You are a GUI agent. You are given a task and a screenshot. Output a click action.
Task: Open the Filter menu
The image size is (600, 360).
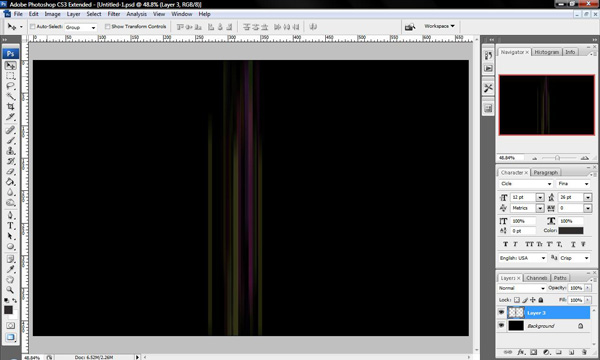pos(114,14)
